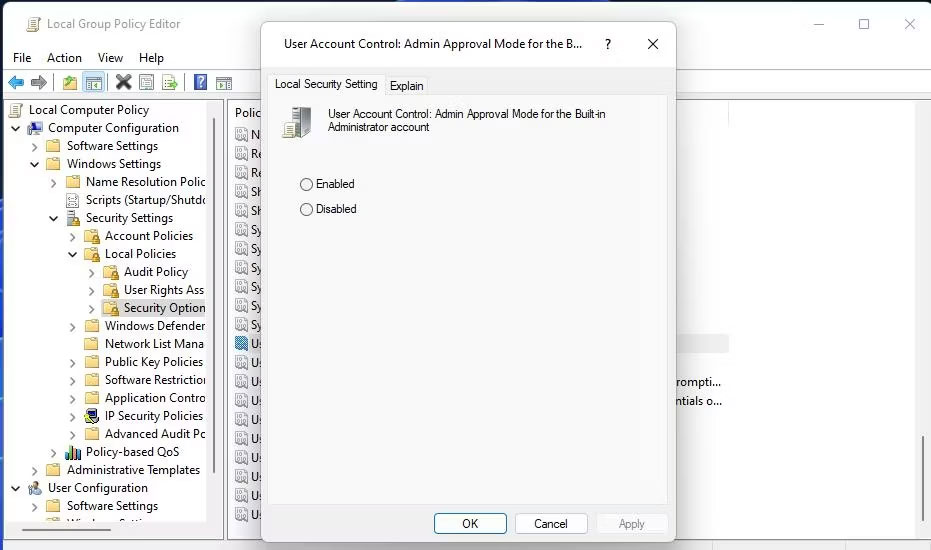This screenshot has height=550, width=931.
Task: Select the Local Policies folder
Action: click(140, 254)
